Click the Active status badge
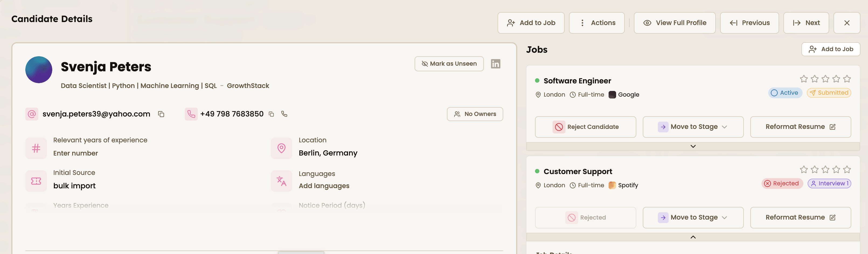This screenshot has width=868, height=254. [x=785, y=93]
